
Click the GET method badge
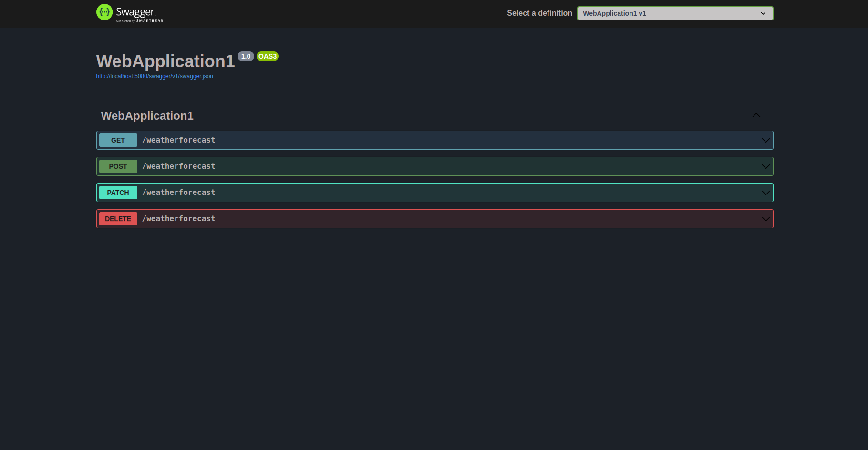coord(118,140)
